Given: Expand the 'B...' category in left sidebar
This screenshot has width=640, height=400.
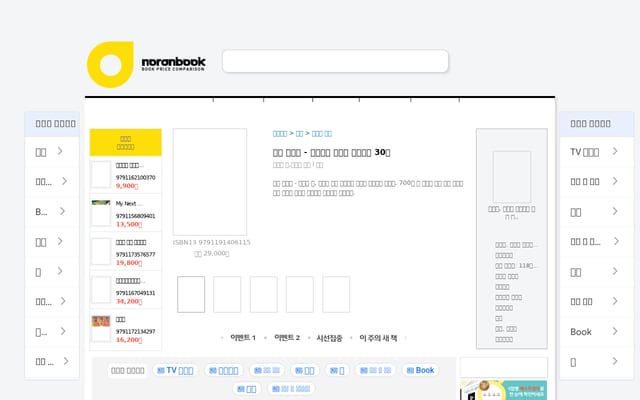Looking at the screenshot, I should pyautogui.click(x=62, y=211).
